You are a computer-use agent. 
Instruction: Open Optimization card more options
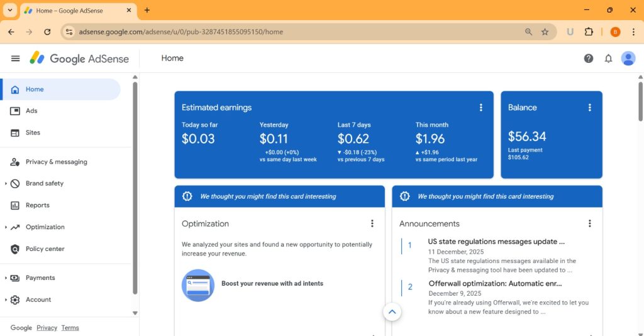click(x=372, y=223)
